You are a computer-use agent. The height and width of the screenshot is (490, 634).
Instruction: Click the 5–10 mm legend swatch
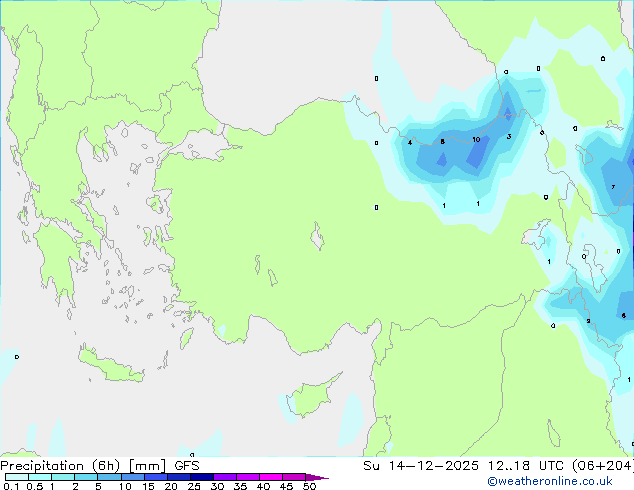coord(109,477)
